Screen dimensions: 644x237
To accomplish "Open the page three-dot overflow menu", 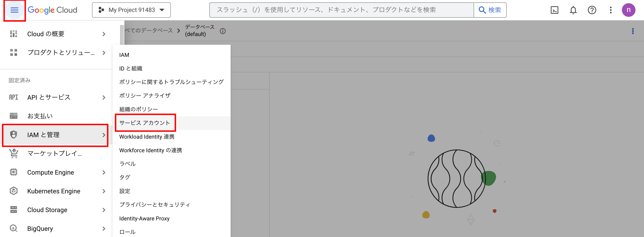I will click(x=633, y=31).
